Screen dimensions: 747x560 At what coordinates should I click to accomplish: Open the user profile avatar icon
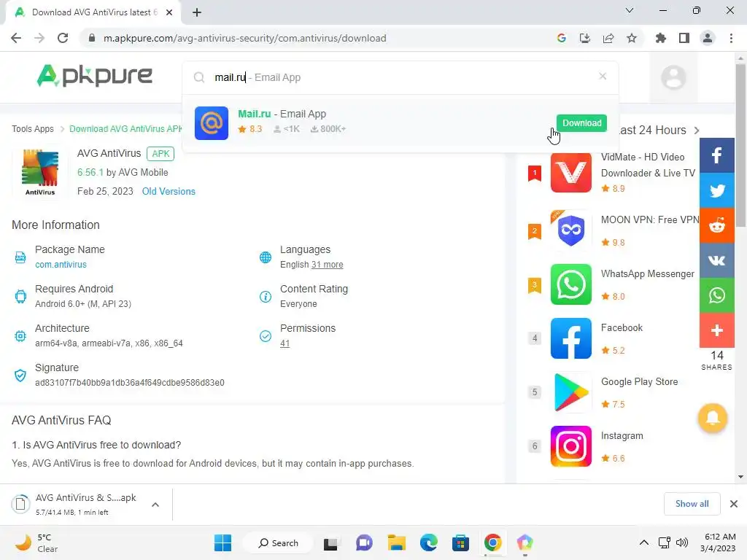[x=673, y=77]
